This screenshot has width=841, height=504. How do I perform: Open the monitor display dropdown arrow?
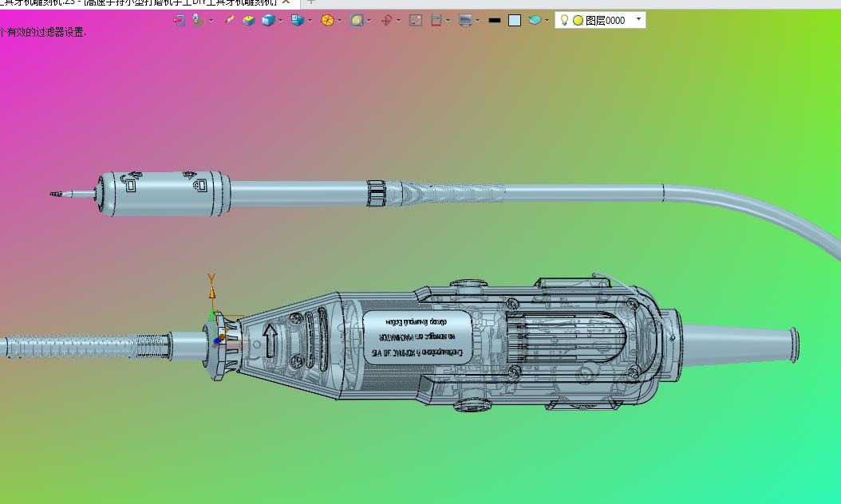coord(478,21)
